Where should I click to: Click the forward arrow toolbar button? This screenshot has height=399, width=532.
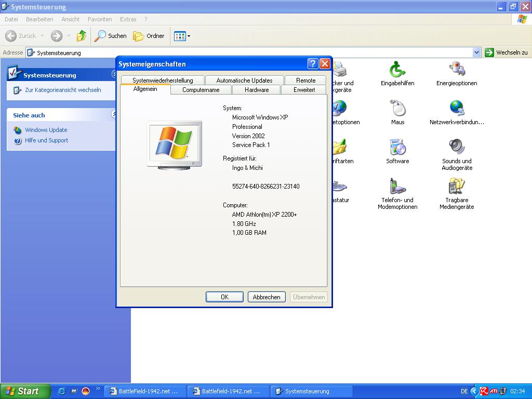point(57,36)
